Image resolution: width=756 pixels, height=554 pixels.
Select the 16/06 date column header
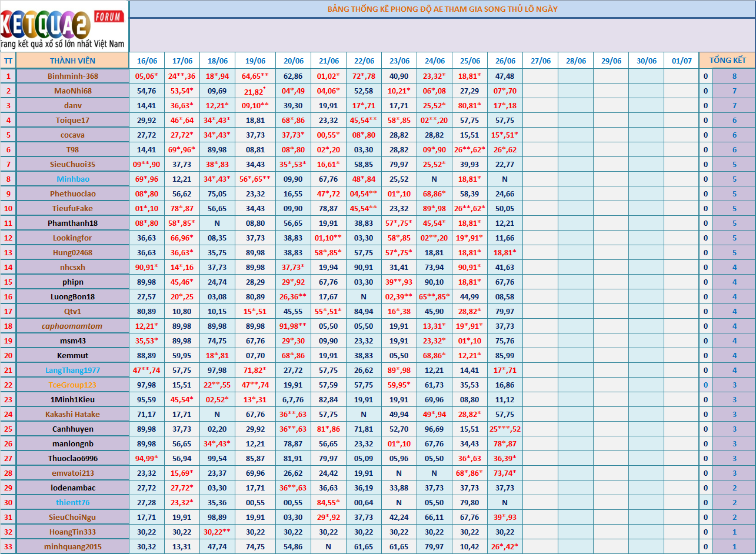click(x=146, y=61)
